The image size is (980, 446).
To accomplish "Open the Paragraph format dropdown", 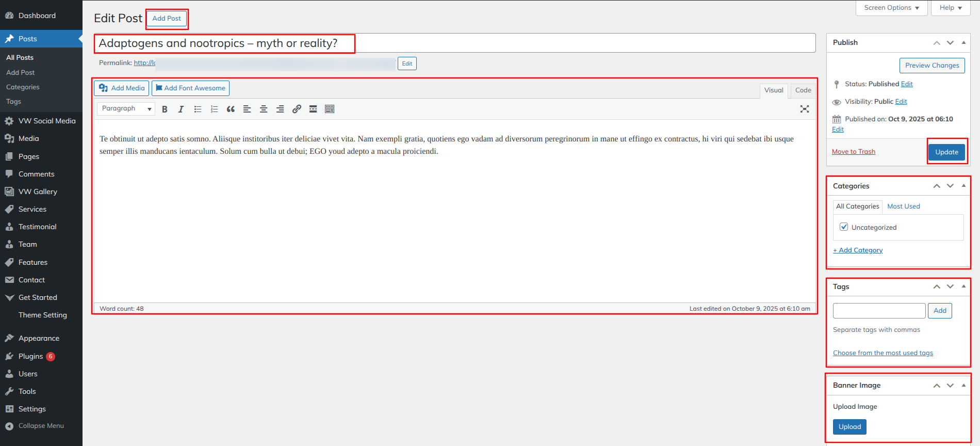I will tap(126, 109).
